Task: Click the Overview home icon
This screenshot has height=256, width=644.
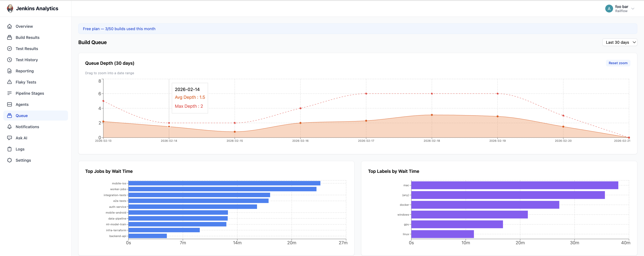Action: point(10,26)
